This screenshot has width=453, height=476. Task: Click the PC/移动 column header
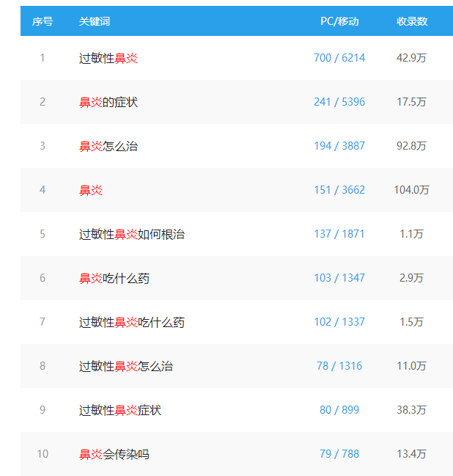pos(339,21)
